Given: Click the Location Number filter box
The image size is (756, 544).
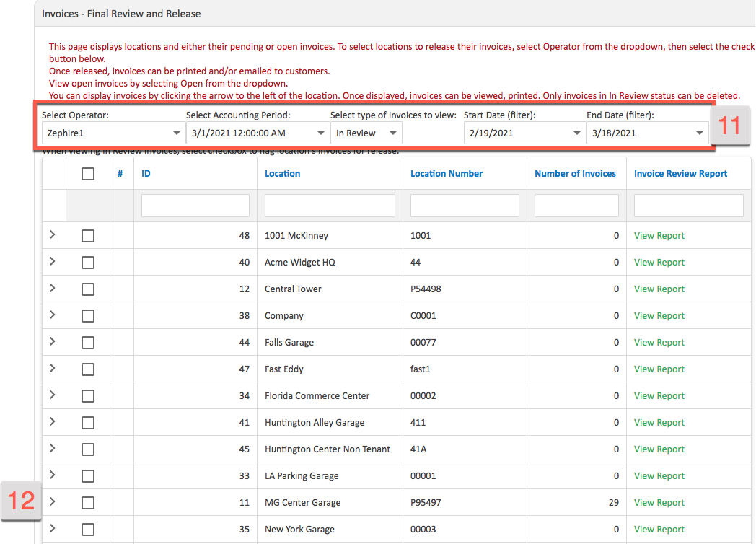Looking at the screenshot, I should tap(464, 205).
